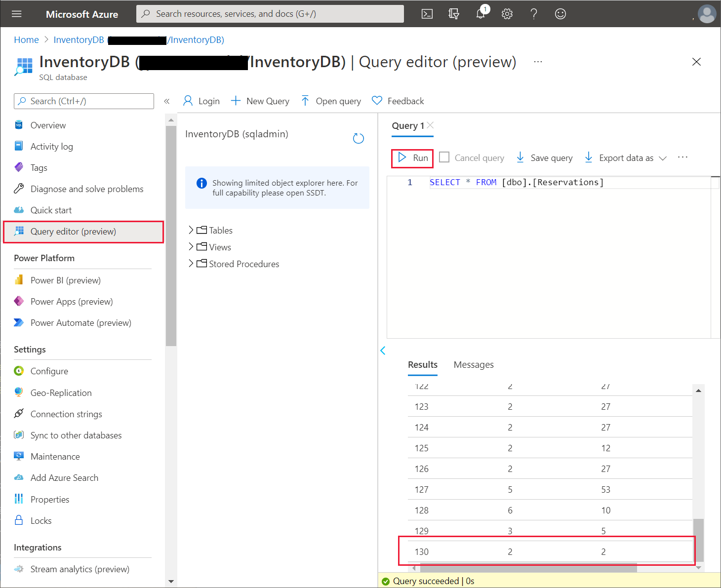721x588 pixels.
Task: Open the help question mark
Action: [x=534, y=14]
